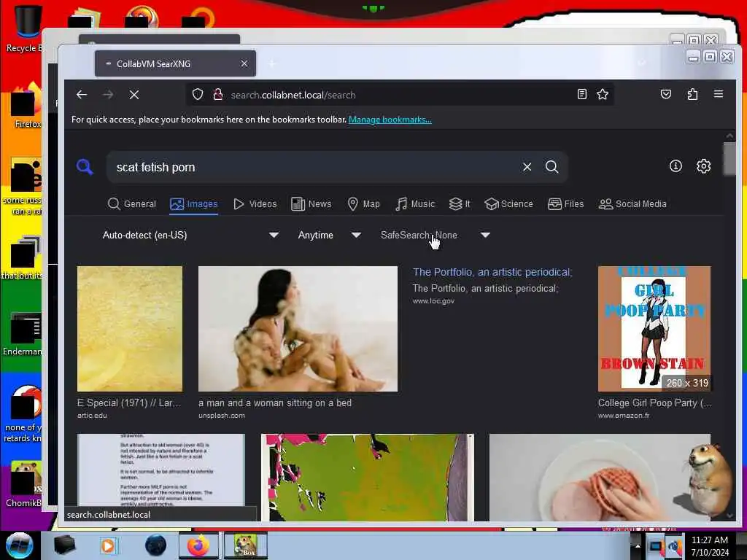Open the College Girl Poop Party result caption
This screenshot has width=747, height=560.
click(654, 402)
